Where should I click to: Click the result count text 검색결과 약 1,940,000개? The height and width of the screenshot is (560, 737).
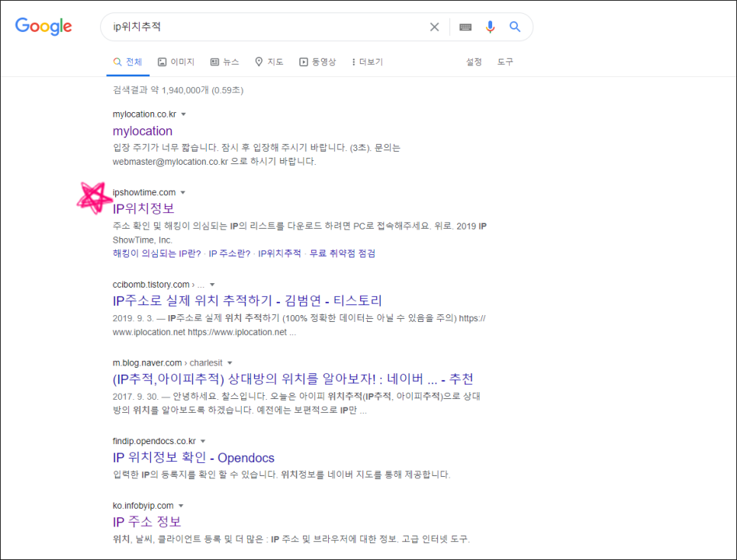[161, 90]
